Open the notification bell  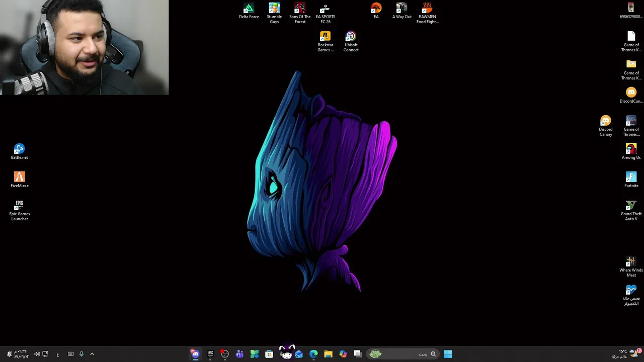click(x=9, y=354)
